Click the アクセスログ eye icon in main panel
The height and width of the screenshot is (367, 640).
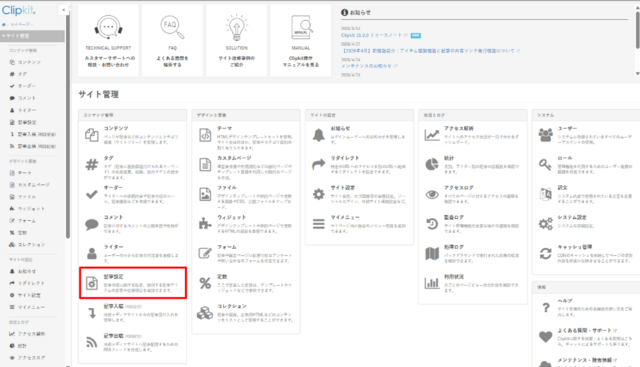click(x=432, y=194)
